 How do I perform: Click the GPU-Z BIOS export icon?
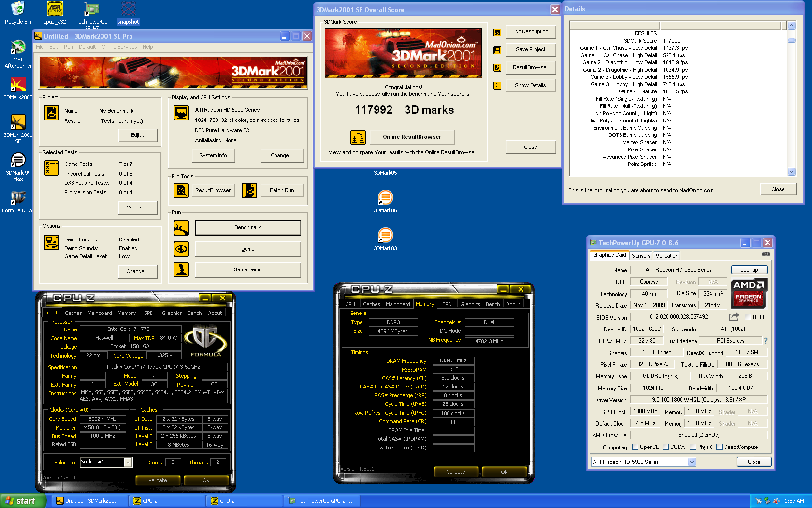tap(734, 317)
